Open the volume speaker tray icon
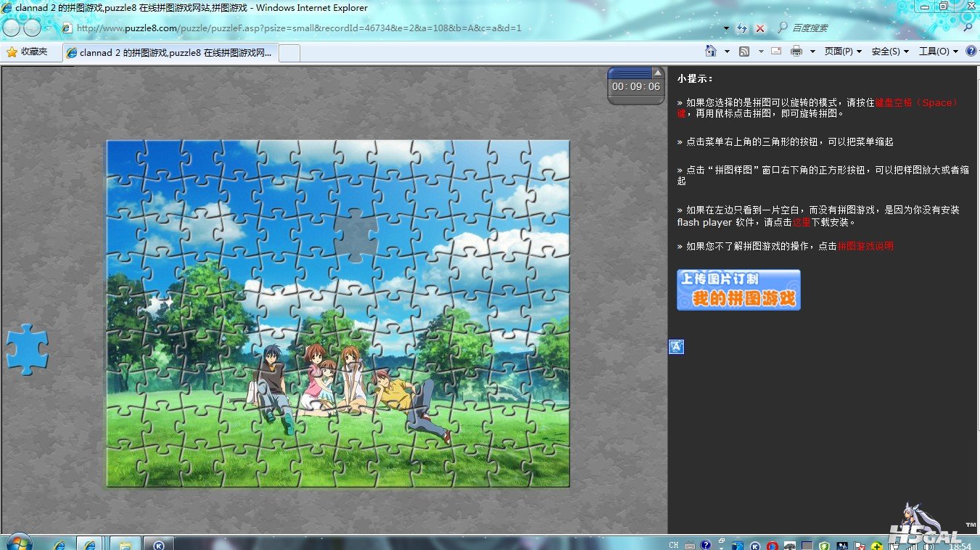980x550 pixels. 928,546
